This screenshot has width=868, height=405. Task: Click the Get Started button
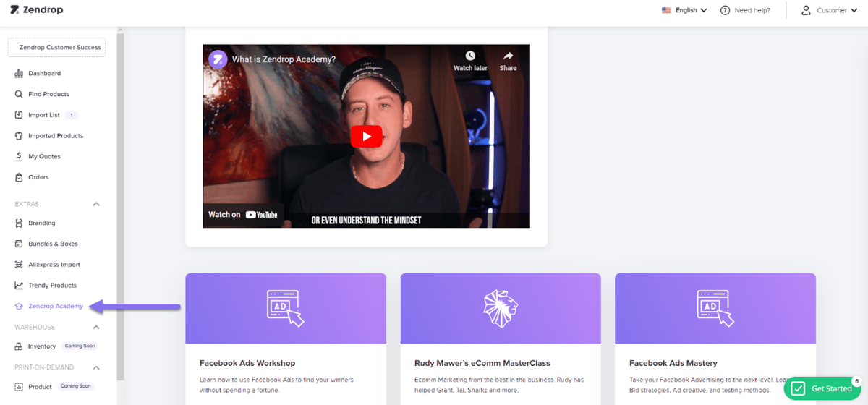tap(822, 388)
